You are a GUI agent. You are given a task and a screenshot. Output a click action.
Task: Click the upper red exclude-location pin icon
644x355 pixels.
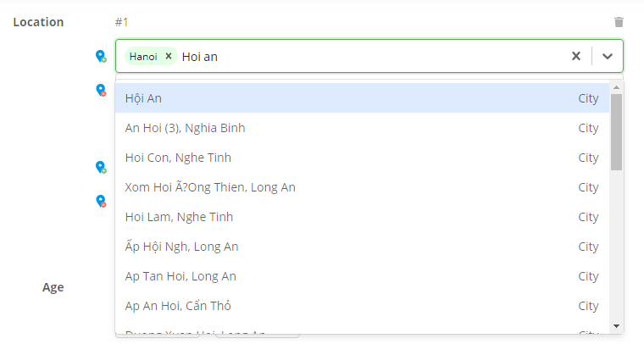(x=101, y=90)
